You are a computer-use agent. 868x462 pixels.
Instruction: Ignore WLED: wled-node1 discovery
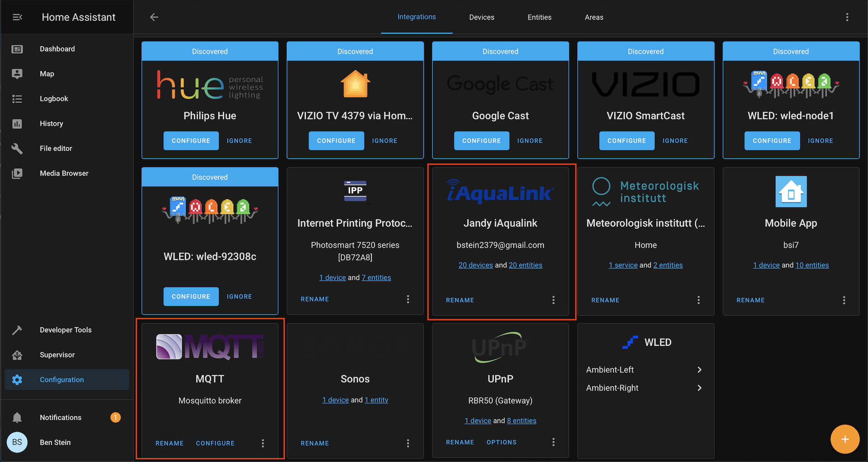click(x=821, y=141)
